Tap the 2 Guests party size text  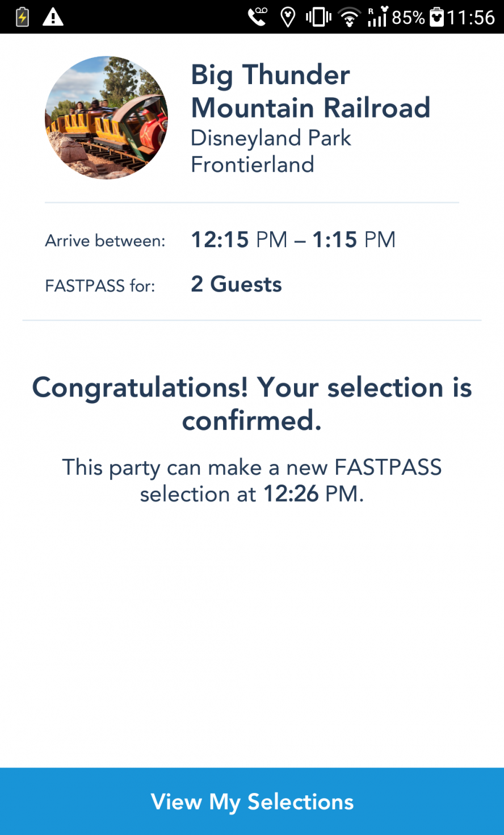[237, 284]
